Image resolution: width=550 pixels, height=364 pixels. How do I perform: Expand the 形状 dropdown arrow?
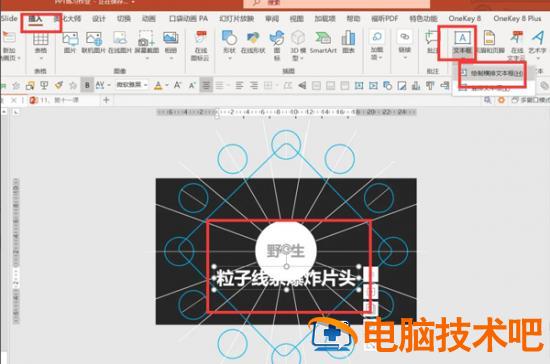tap(229, 58)
